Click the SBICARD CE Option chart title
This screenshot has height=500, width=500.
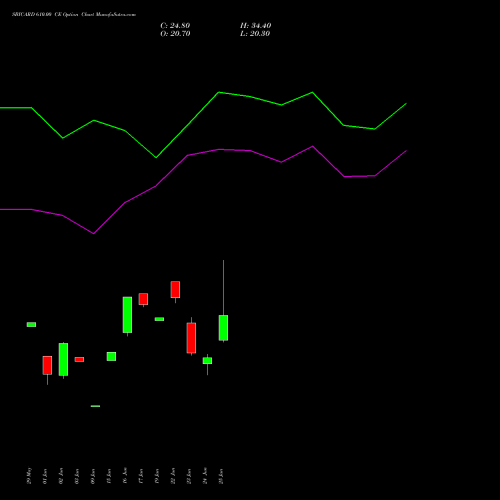coord(74,15)
